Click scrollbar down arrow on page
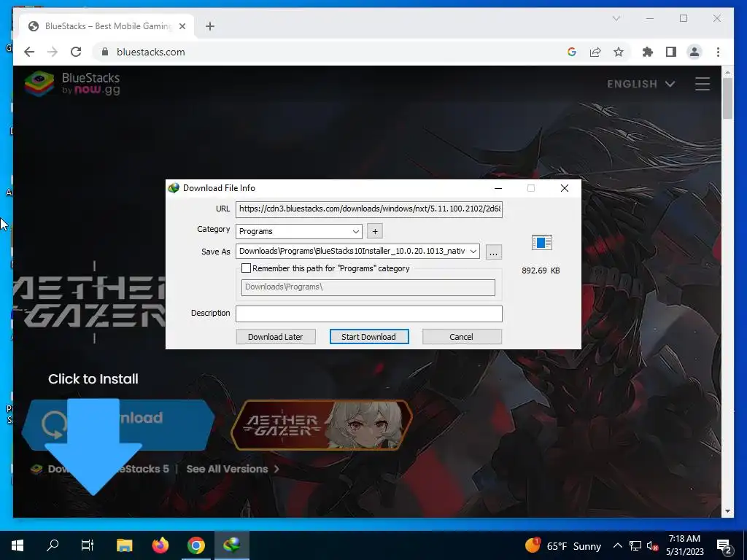 click(x=727, y=511)
